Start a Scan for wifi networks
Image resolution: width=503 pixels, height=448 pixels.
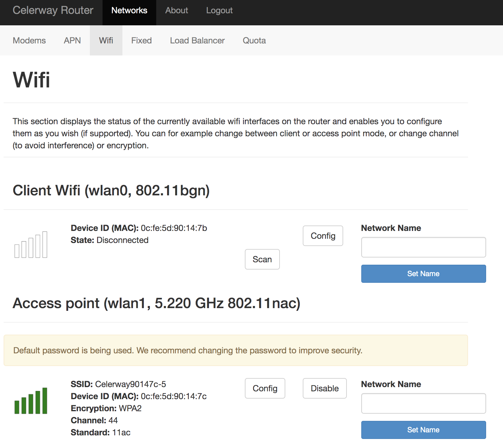[x=262, y=259]
